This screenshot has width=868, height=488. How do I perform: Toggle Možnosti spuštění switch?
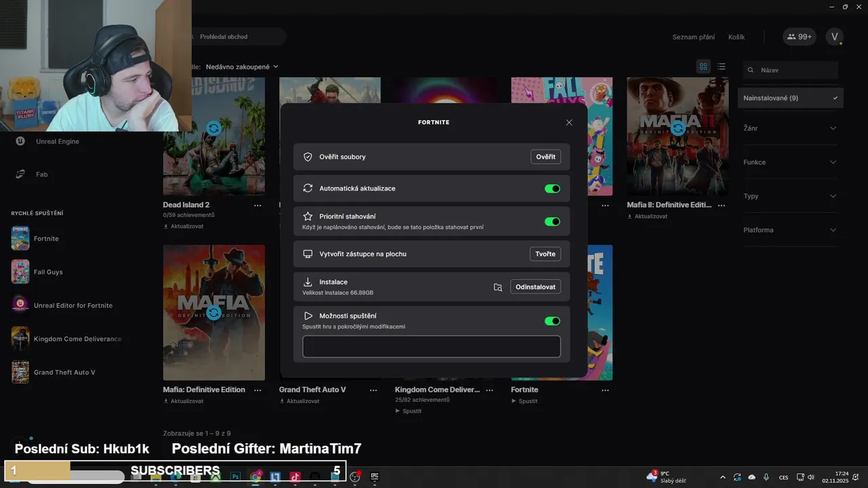pyautogui.click(x=553, y=321)
